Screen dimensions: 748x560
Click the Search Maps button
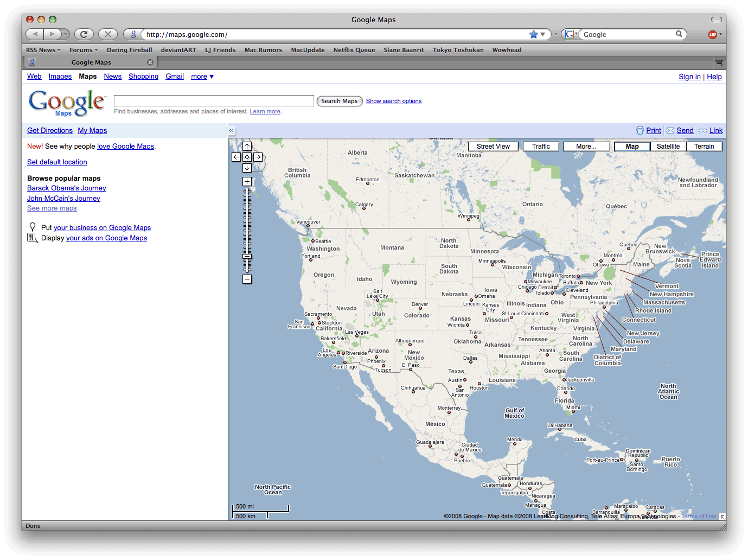(x=340, y=101)
